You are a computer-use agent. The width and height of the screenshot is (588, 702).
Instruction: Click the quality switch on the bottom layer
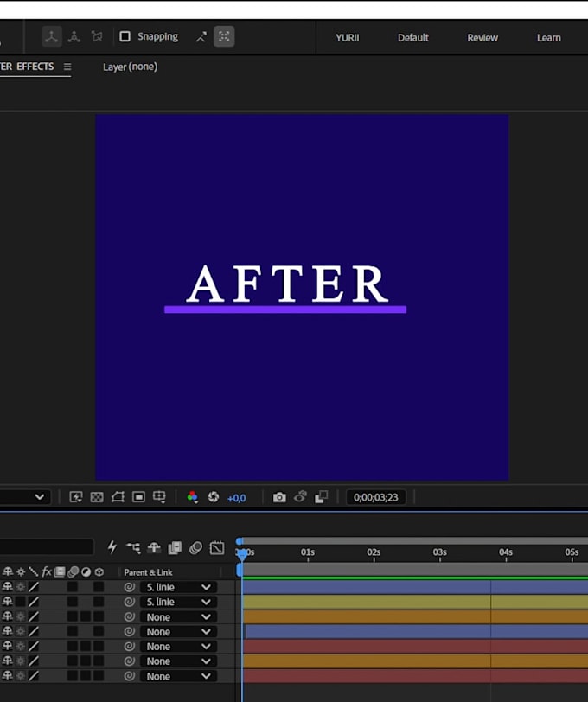click(x=34, y=675)
